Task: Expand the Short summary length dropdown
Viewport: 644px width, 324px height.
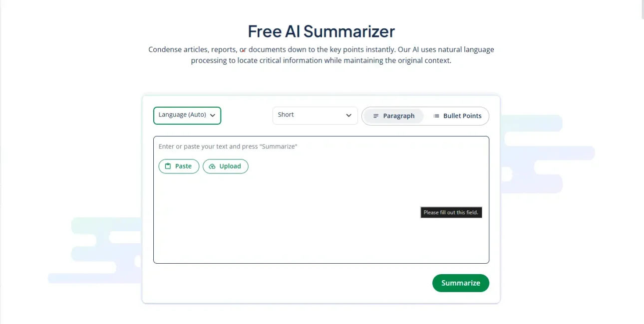Action: [x=315, y=116]
